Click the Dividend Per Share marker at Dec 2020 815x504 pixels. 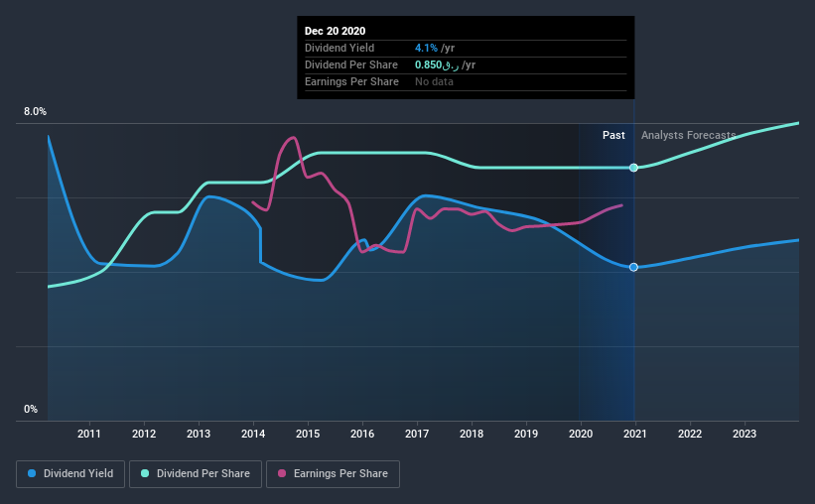pyautogui.click(x=633, y=168)
